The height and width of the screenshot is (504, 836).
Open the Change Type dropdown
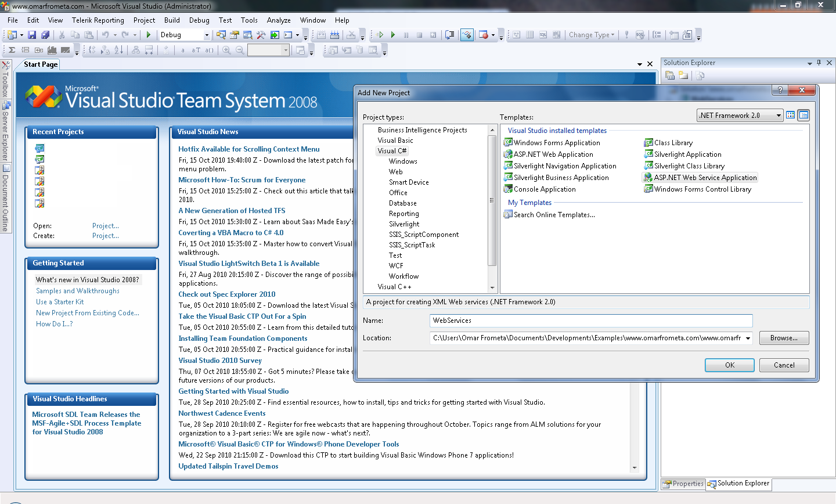pos(592,35)
